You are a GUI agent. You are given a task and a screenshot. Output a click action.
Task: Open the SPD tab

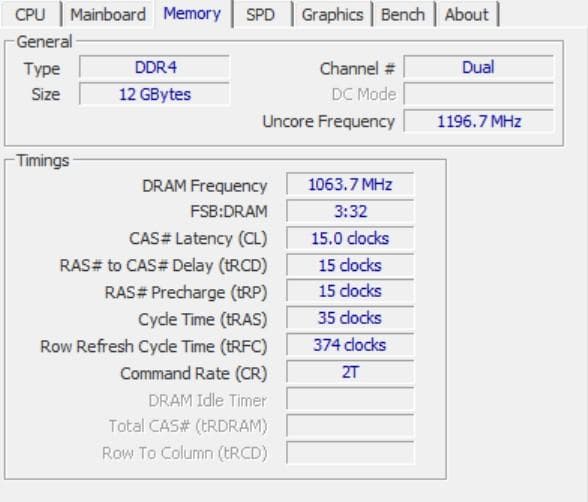click(261, 15)
